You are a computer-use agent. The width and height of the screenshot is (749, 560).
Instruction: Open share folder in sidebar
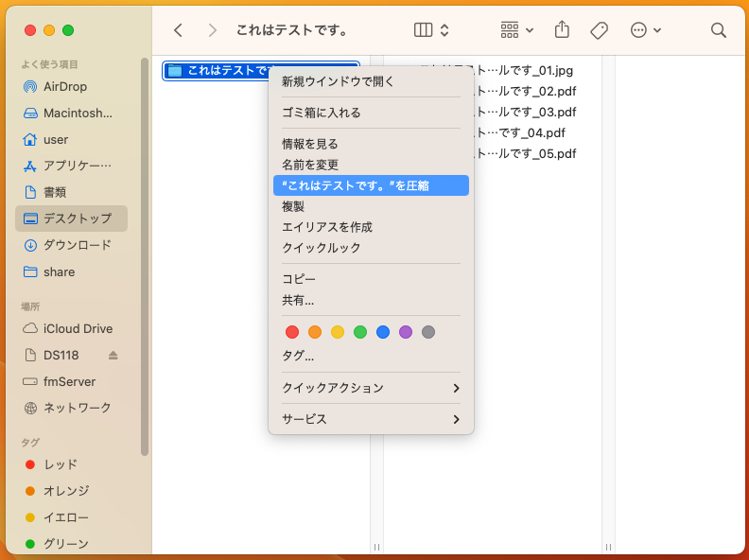click(72, 271)
